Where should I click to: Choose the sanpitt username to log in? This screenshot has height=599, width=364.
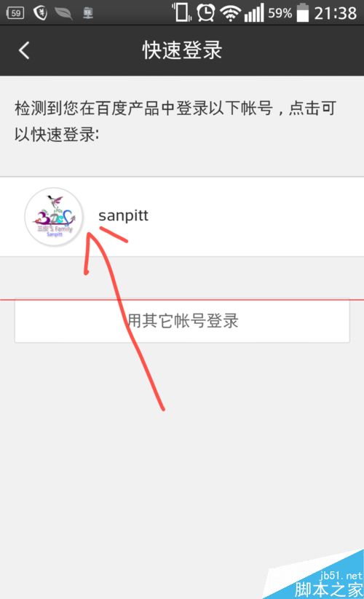123,216
